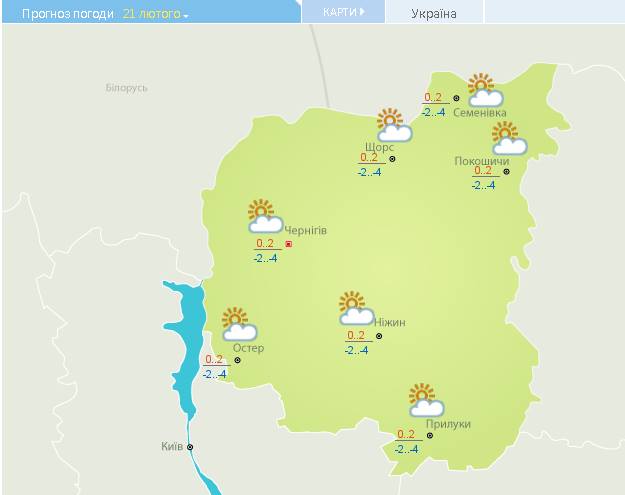Click the red Чернігів city marker

(289, 244)
